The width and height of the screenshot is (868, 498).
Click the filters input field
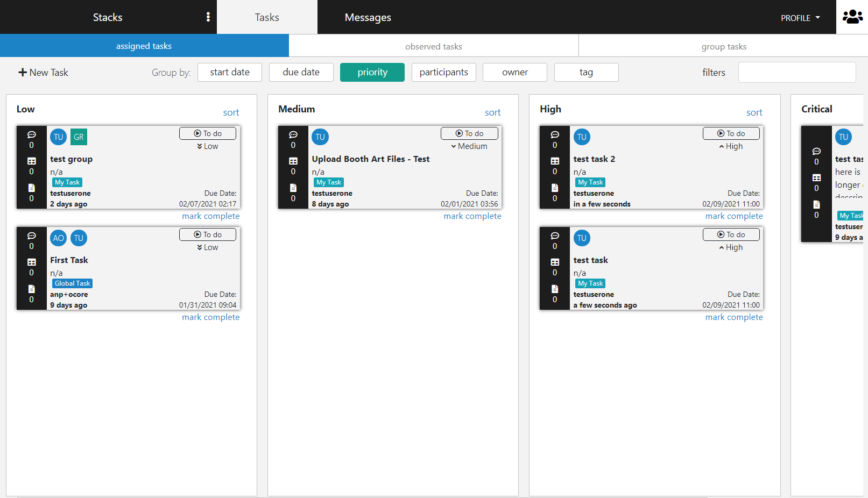pos(796,73)
